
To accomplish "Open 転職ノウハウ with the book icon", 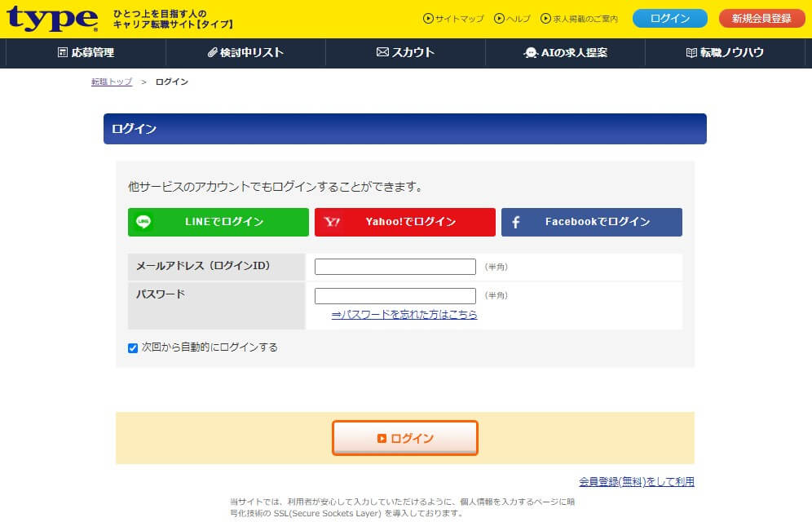I will click(725, 52).
